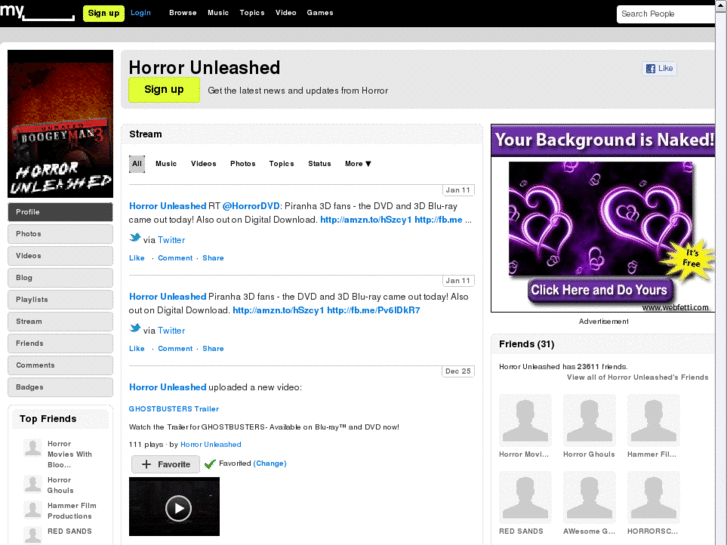This screenshot has height=545, width=727.
Task: Open RED SANDS avatar in Top Friends
Action: point(32,535)
